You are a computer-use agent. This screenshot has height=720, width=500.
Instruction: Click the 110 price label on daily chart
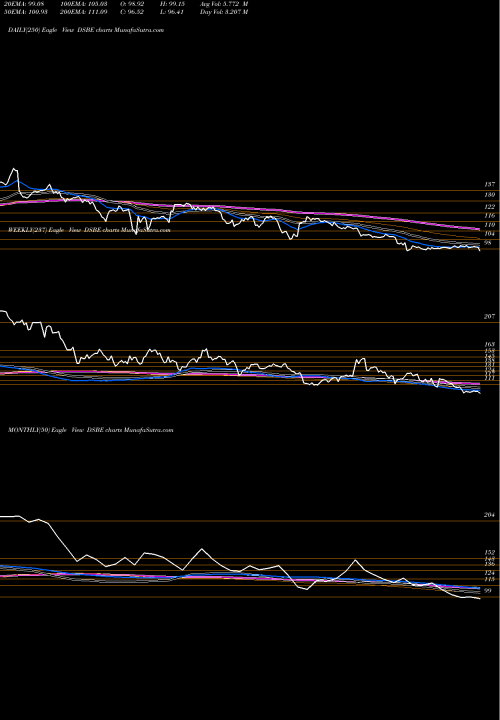(489, 225)
